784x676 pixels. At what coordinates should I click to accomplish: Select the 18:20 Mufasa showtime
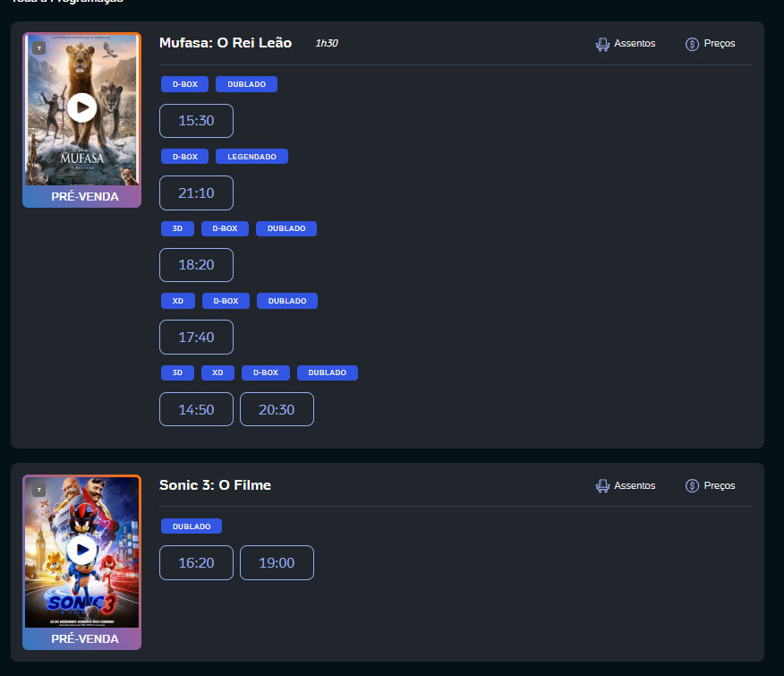tap(197, 265)
